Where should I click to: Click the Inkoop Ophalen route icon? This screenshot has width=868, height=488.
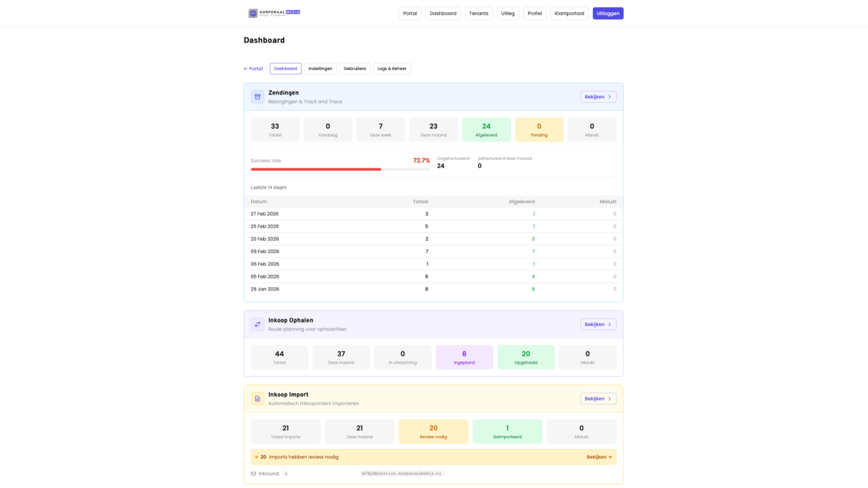[x=258, y=325]
